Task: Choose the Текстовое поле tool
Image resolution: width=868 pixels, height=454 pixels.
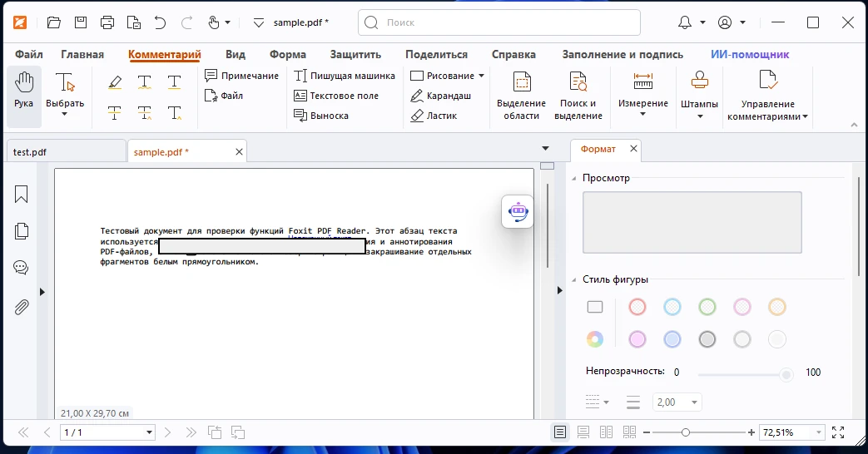Action: [336, 96]
